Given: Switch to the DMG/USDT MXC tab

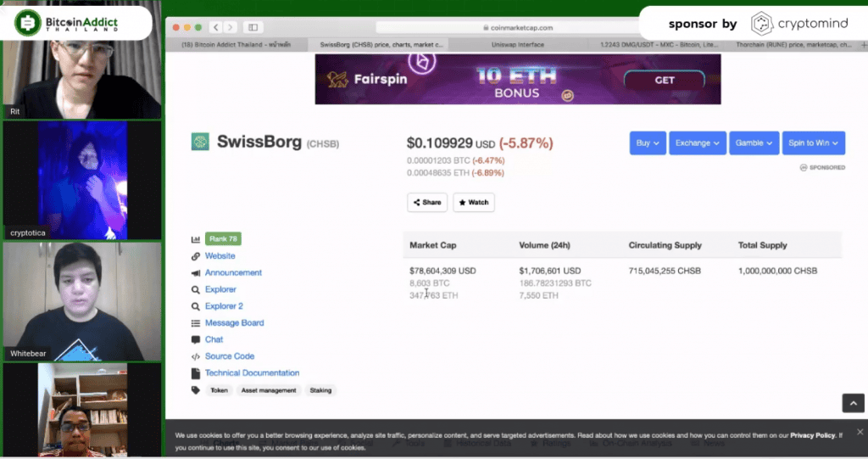Looking at the screenshot, I should pyautogui.click(x=658, y=44).
